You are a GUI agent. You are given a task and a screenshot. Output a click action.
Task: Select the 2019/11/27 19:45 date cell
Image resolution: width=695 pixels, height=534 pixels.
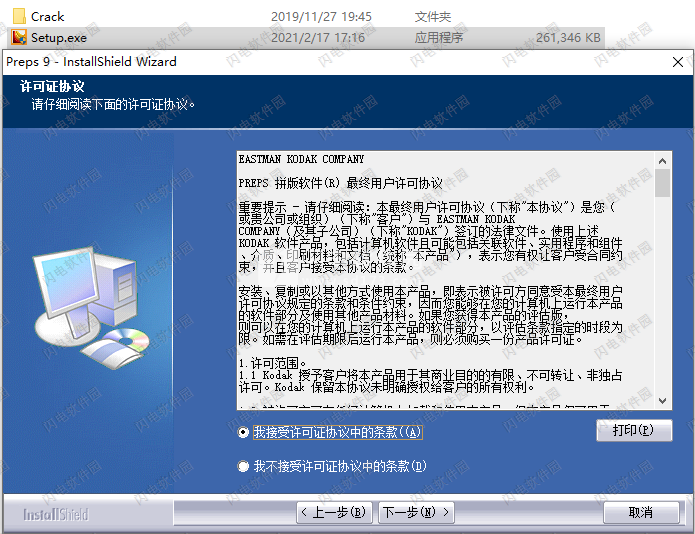coord(321,17)
